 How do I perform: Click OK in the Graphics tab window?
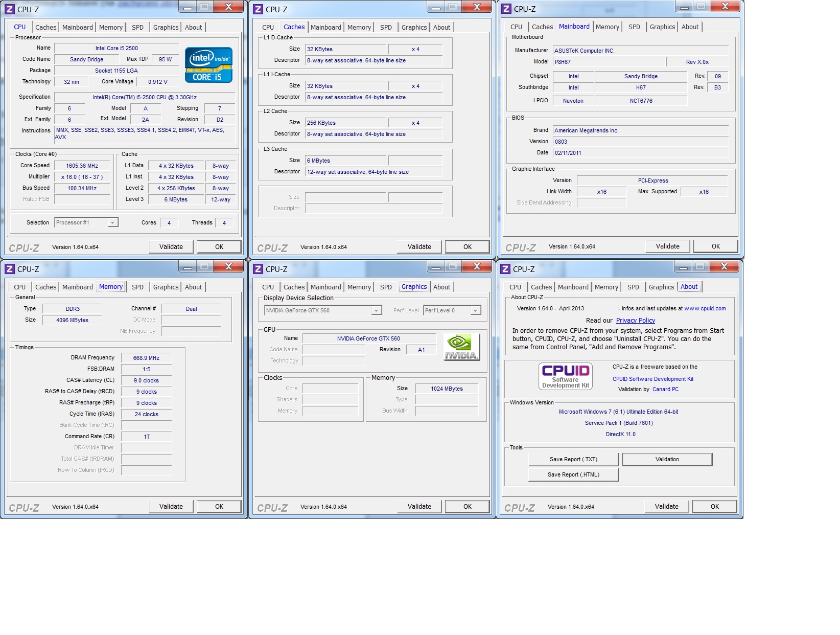pyautogui.click(x=468, y=507)
